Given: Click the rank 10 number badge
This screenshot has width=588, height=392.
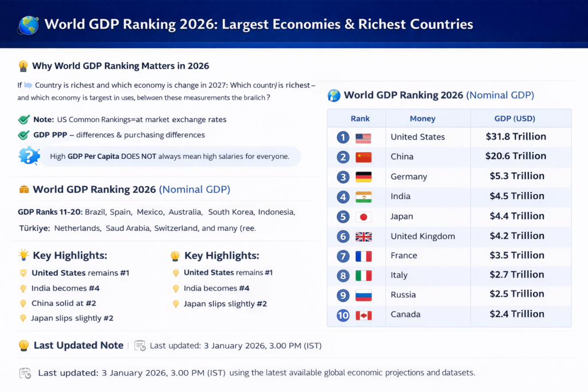Looking at the screenshot, I should (343, 315).
